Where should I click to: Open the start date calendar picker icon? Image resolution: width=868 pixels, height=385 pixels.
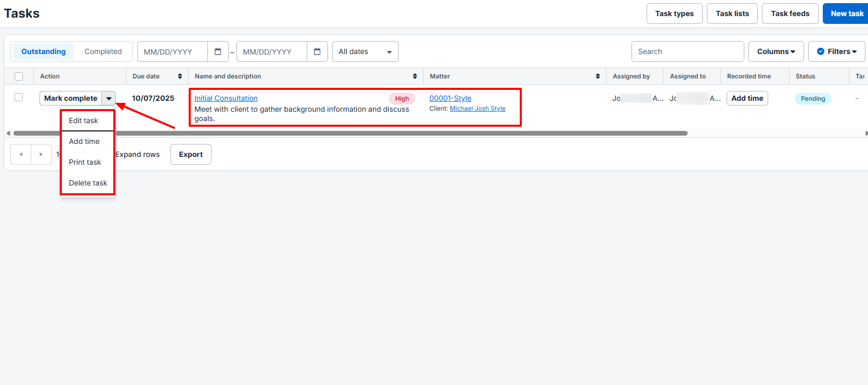click(x=218, y=51)
